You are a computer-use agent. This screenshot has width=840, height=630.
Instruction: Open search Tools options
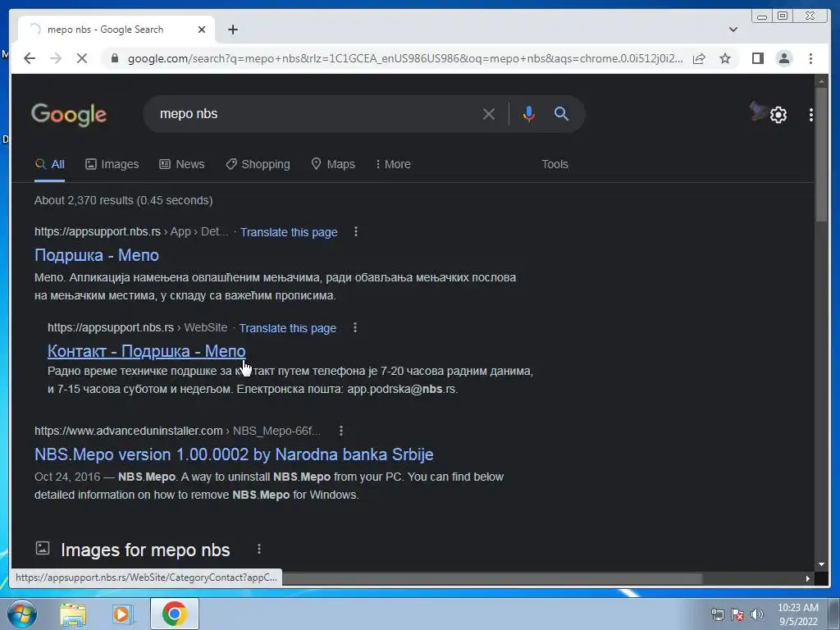[555, 164]
